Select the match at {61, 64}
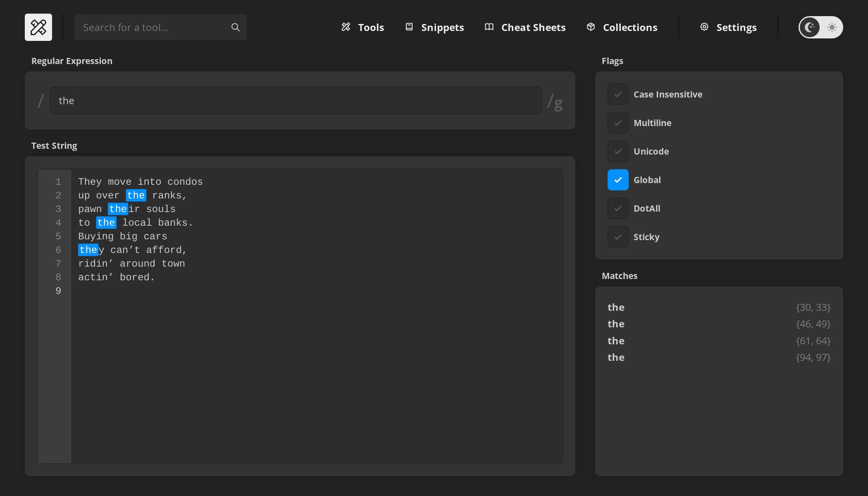The width and height of the screenshot is (868, 496). click(719, 341)
